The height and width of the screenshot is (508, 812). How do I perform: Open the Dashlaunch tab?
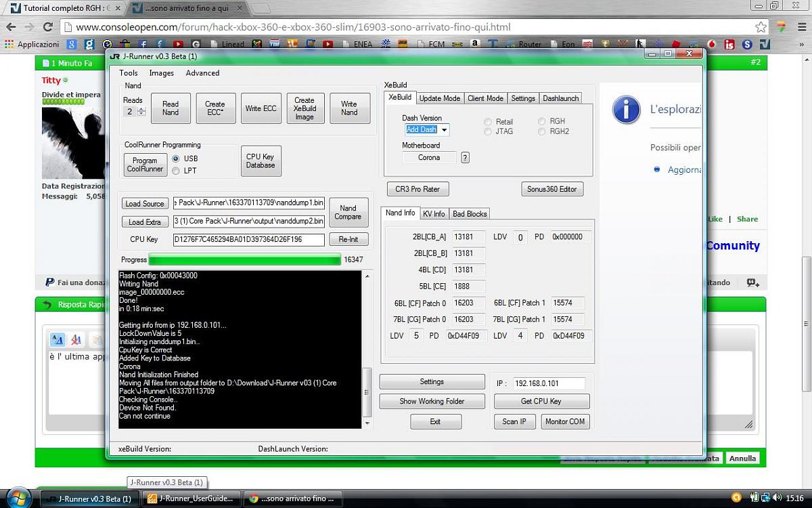click(561, 98)
